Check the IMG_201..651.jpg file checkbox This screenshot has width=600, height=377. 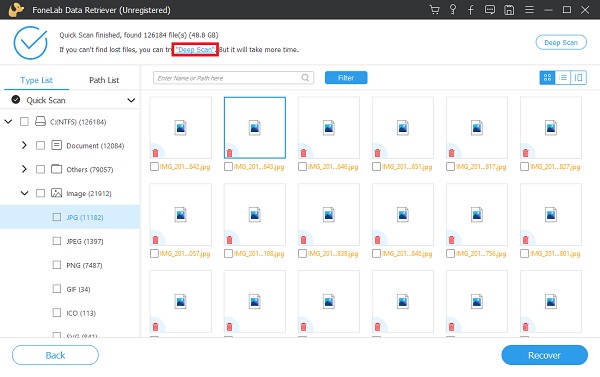[377, 166]
